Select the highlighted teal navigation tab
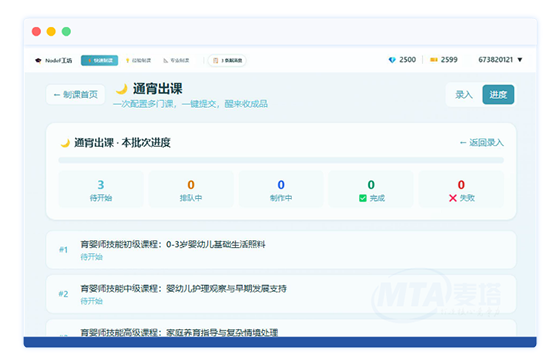Screen dimensions: 560x364 pyautogui.click(x=99, y=60)
